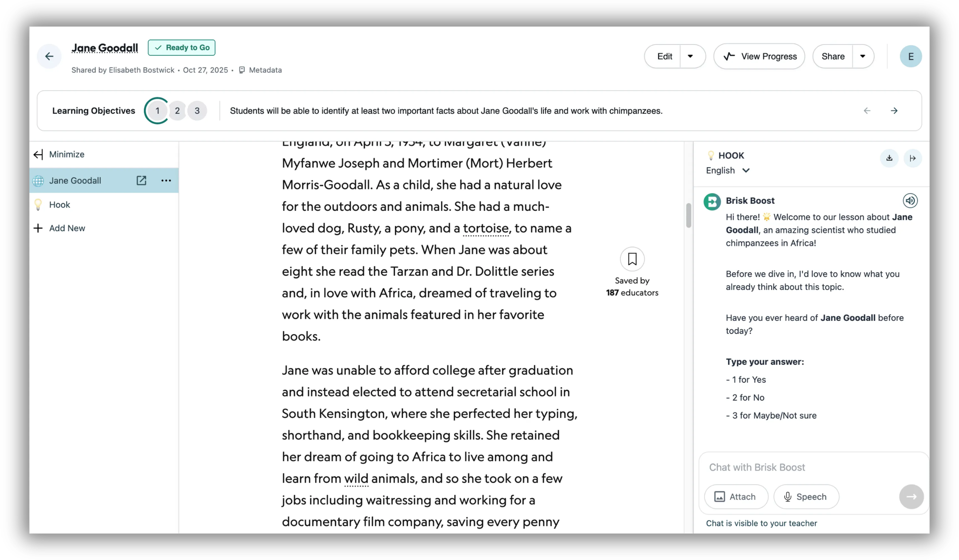
Task: Go to next learning objective arrow
Action: (x=894, y=111)
